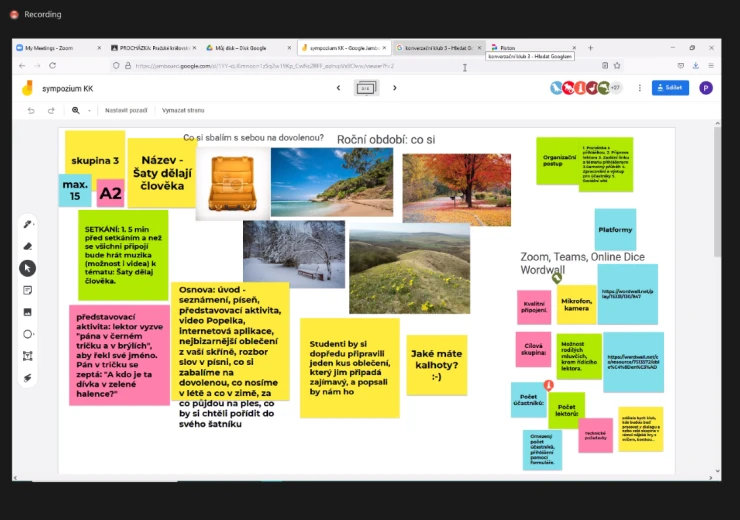The height and width of the screenshot is (520, 740).
Task: Click the browser Forward arrow
Action: [x=37, y=66]
